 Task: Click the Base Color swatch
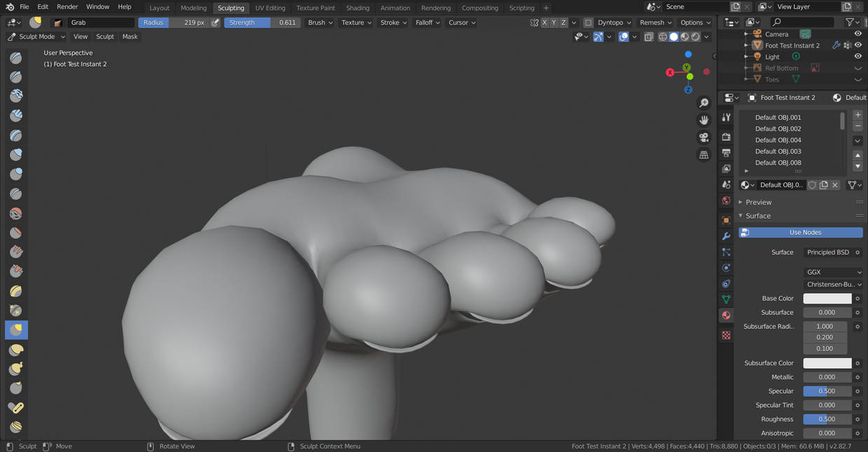(x=827, y=299)
